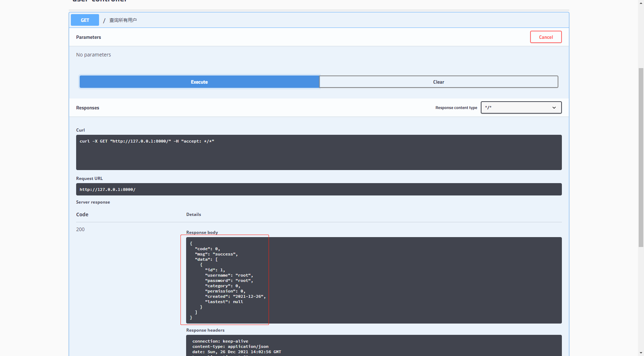Screen dimensions: 644x356
Task: Click the 查询所有用户 endpoint description
Action: tap(123, 20)
